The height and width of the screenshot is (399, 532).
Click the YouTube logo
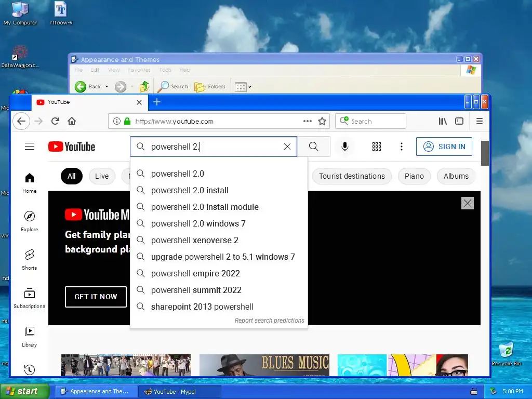click(72, 147)
